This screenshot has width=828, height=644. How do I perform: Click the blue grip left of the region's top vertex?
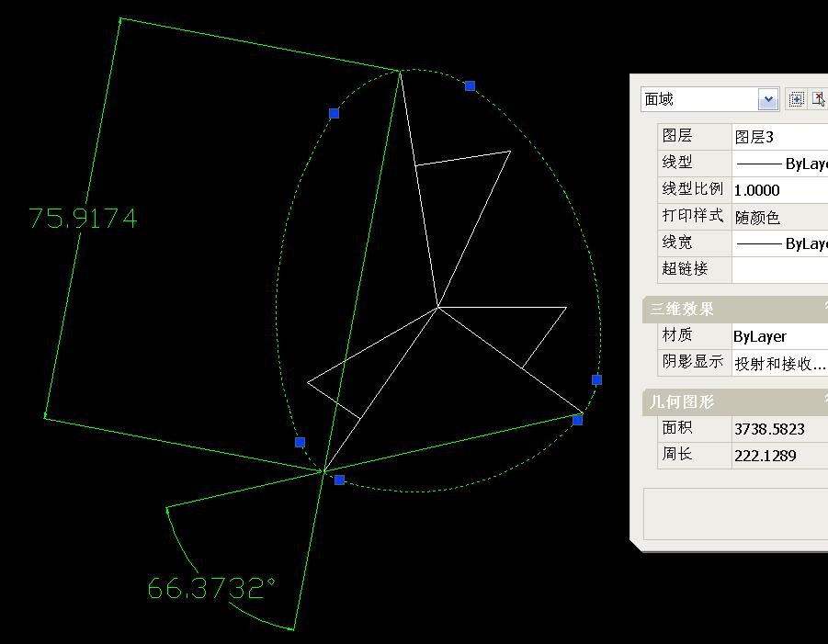(x=334, y=113)
